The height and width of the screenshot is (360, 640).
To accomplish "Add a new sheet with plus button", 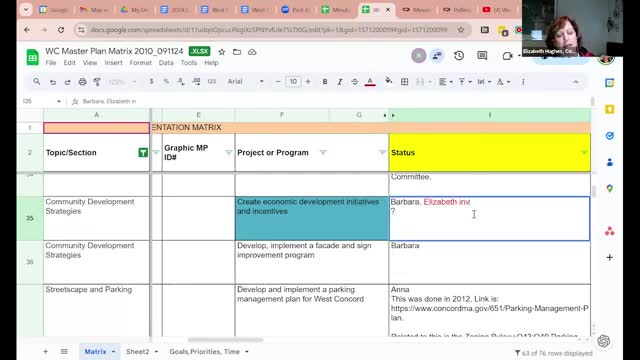I will tap(45, 351).
